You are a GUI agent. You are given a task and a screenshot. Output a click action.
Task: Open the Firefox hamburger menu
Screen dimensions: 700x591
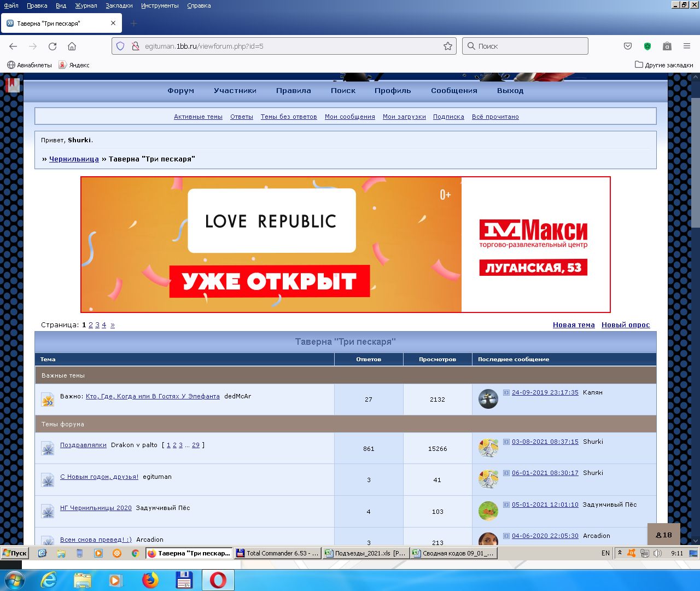coord(687,47)
